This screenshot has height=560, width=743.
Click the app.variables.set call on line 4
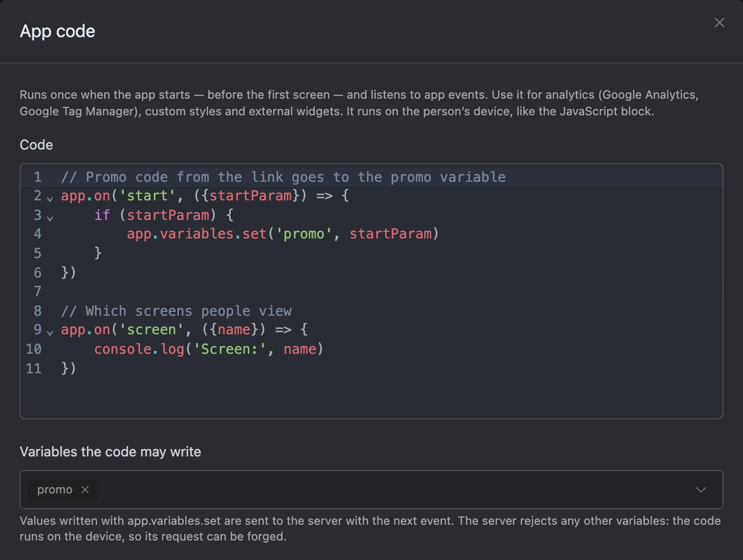pyautogui.click(x=283, y=234)
